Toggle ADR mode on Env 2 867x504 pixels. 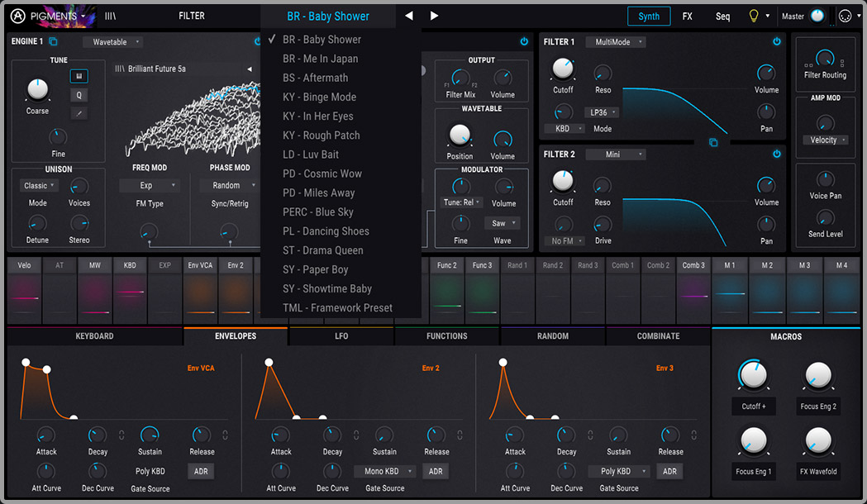pyautogui.click(x=436, y=472)
